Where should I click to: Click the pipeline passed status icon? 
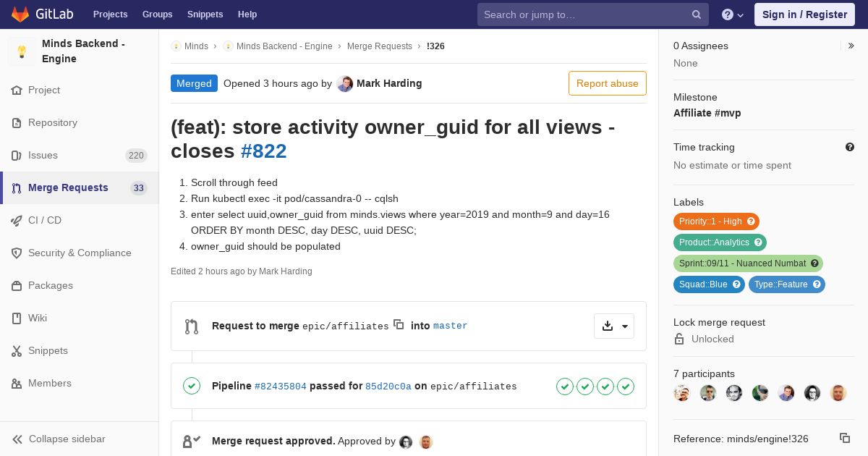tap(192, 386)
